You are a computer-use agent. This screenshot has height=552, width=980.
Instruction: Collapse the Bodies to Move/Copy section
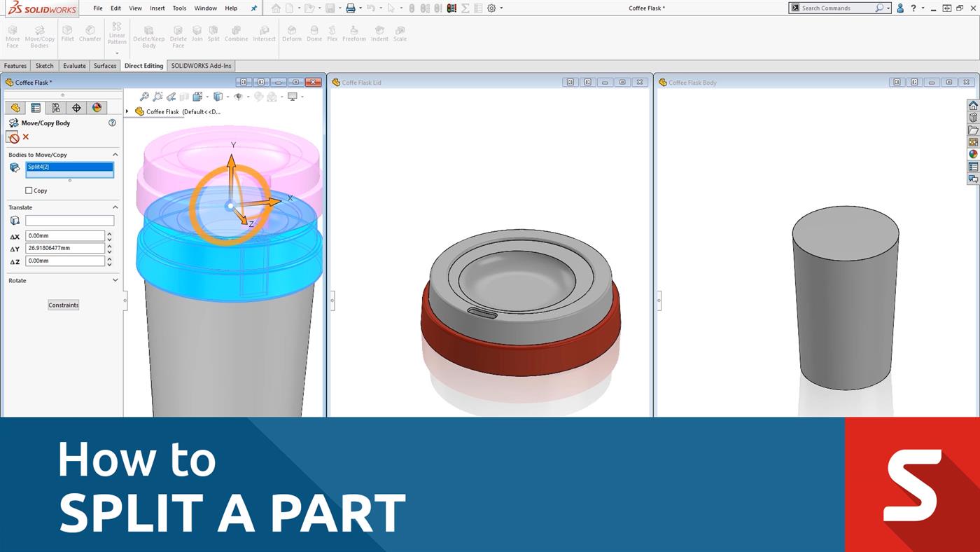point(115,155)
